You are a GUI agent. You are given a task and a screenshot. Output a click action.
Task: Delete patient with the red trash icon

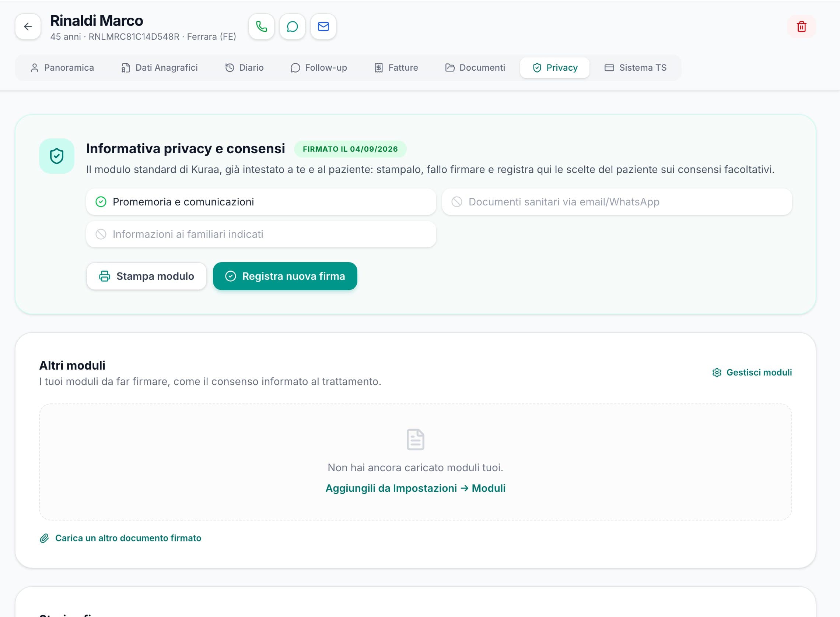(x=801, y=27)
